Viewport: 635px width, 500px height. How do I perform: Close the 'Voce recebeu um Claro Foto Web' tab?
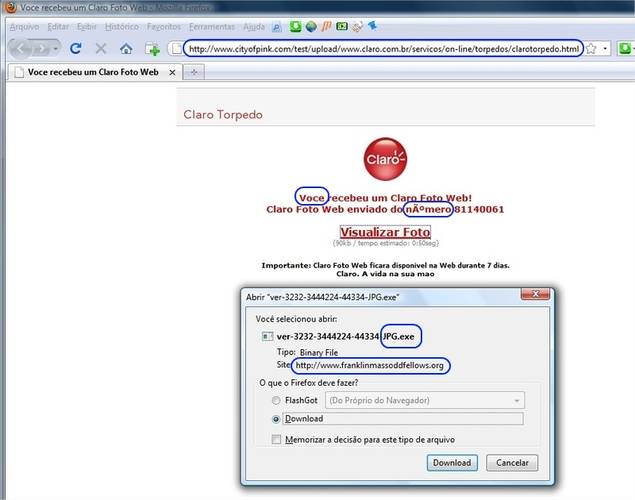172,72
